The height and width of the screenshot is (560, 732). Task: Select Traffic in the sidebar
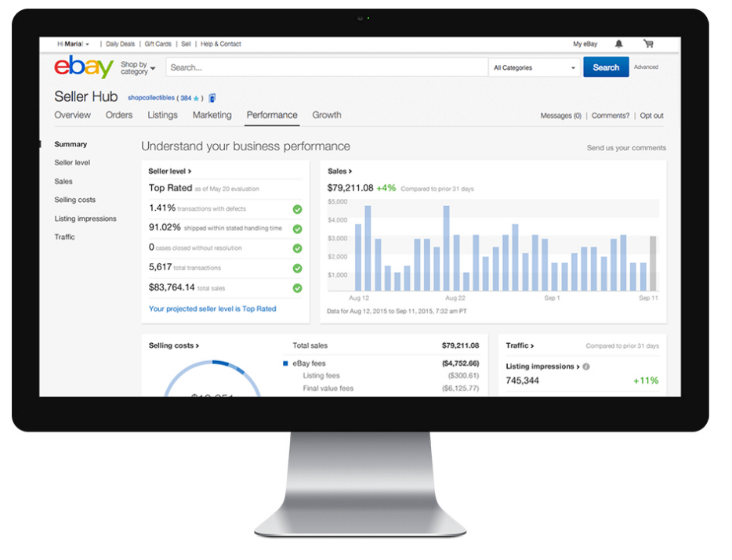[x=64, y=237]
